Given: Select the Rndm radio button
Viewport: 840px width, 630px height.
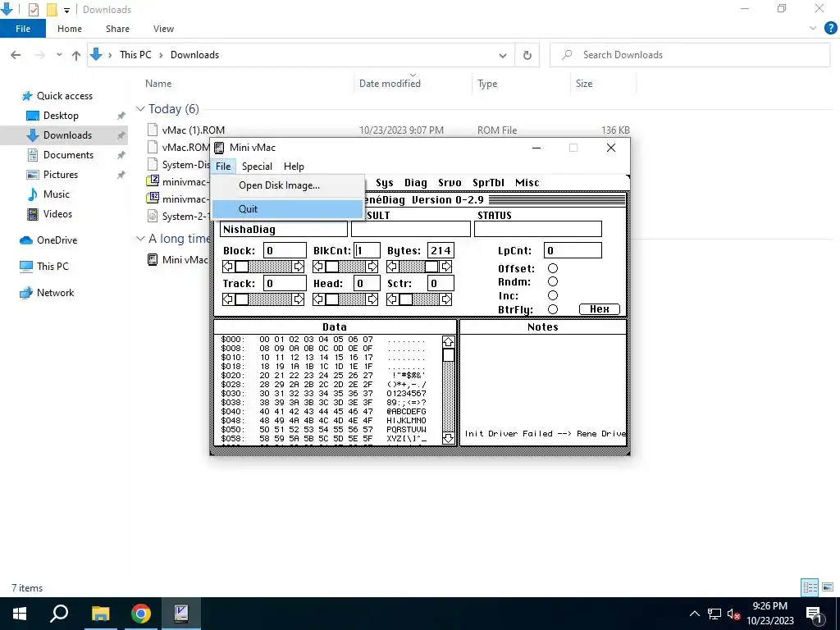Looking at the screenshot, I should 553,282.
